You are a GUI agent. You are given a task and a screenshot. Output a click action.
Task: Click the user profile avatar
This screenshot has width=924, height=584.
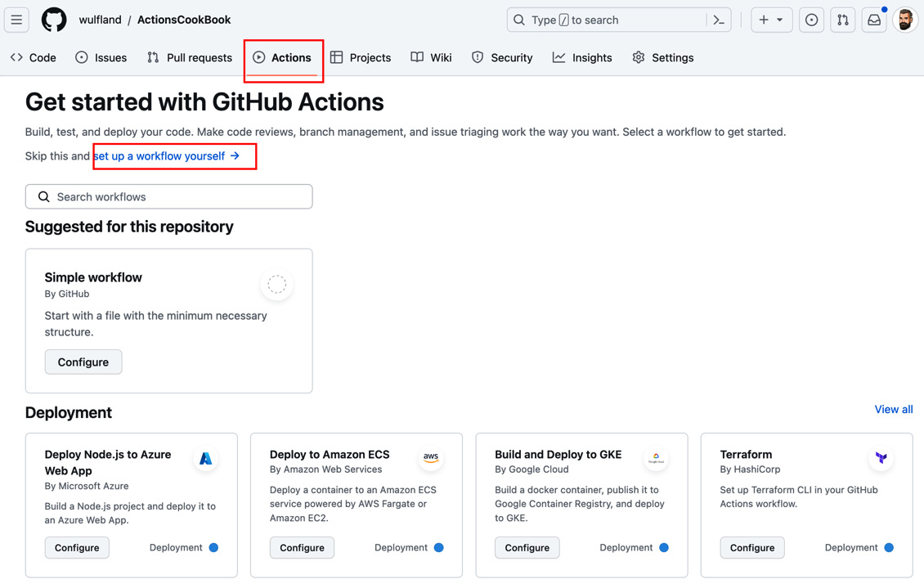(906, 20)
